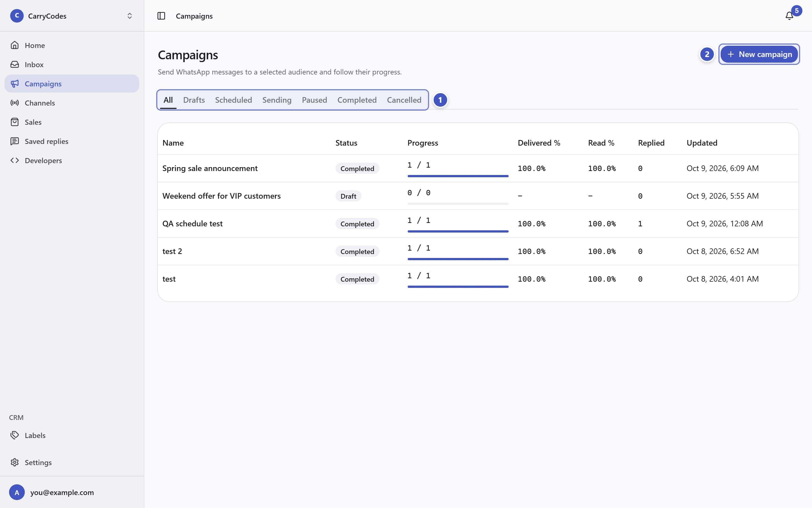Image resolution: width=812 pixels, height=508 pixels.
Task: Select the Campaigns megaphone icon
Action: click(x=14, y=84)
